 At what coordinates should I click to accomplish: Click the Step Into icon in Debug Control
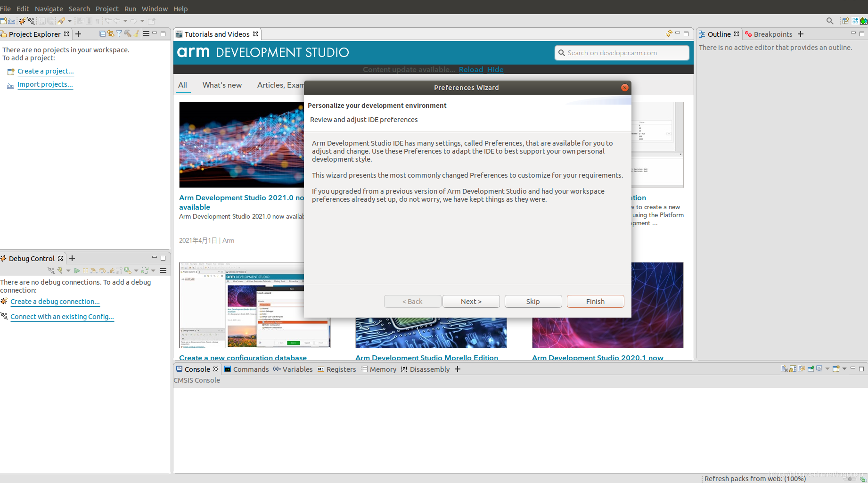pyautogui.click(x=94, y=270)
